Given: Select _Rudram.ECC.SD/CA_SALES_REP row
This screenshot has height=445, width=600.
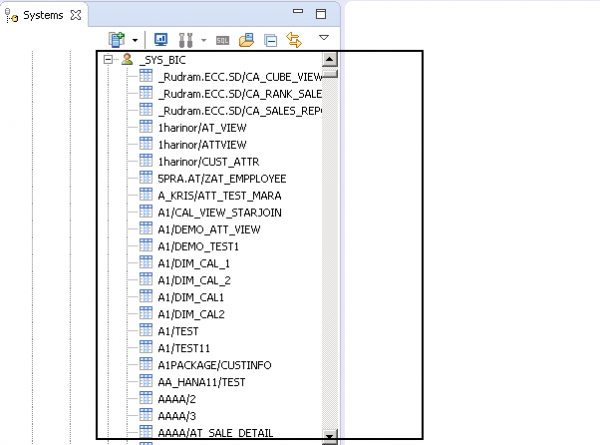Looking at the screenshot, I should [x=240, y=111].
